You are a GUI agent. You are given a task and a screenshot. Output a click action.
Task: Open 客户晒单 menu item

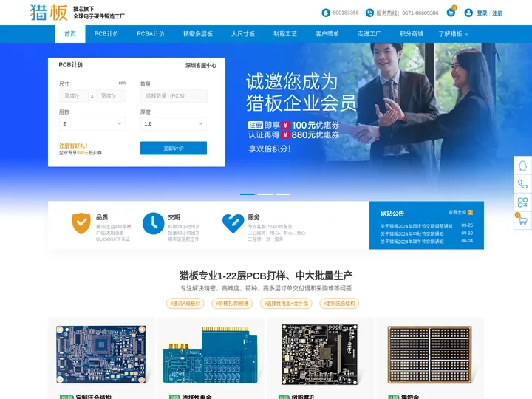pyautogui.click(x=327, y=34)
